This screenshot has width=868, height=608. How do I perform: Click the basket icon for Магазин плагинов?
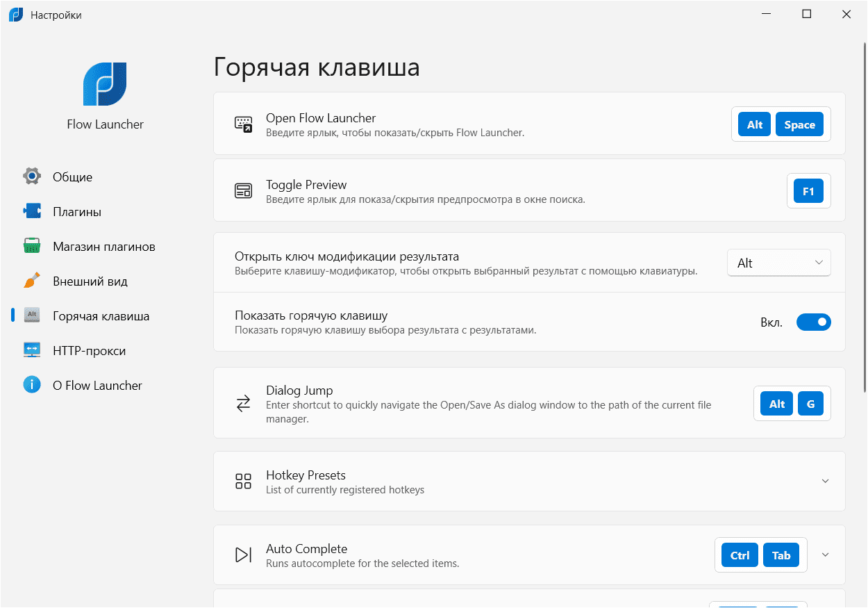click(x=32, y=246)
